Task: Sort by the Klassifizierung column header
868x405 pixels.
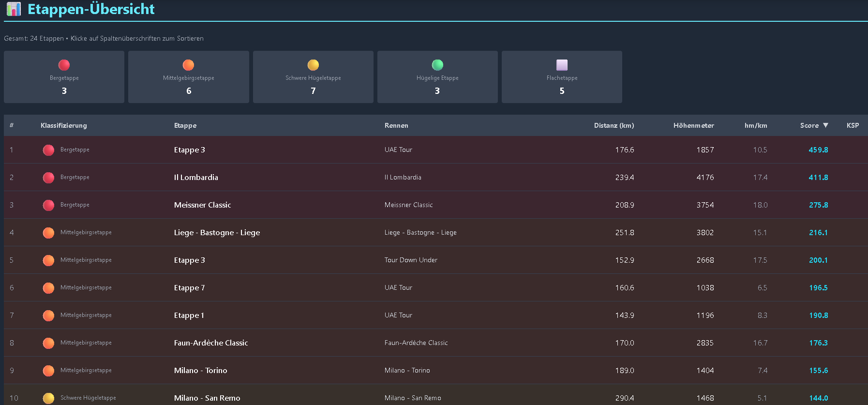Action: pos(63,125)
